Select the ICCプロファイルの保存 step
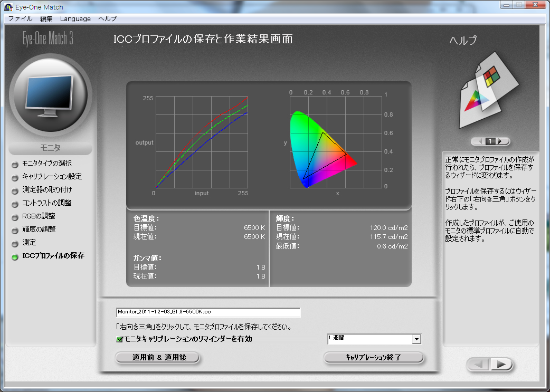The image size is (550, 392). point(53,255)
